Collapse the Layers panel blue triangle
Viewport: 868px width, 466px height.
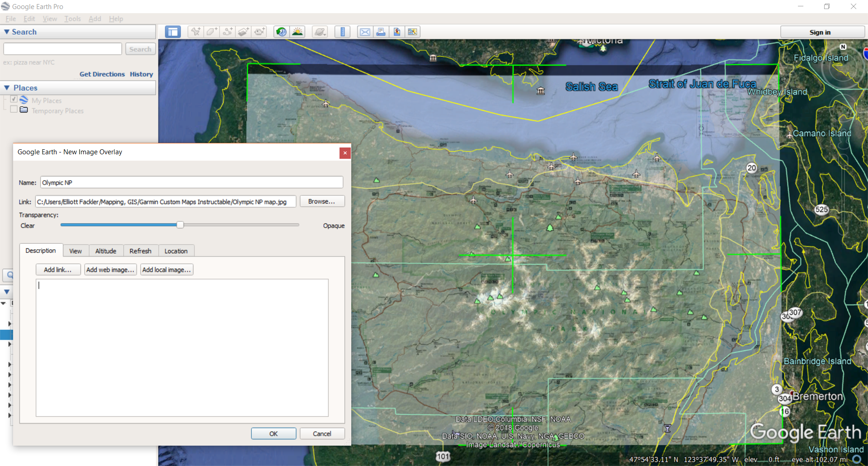pyautogui.click(x=7, y=292)
